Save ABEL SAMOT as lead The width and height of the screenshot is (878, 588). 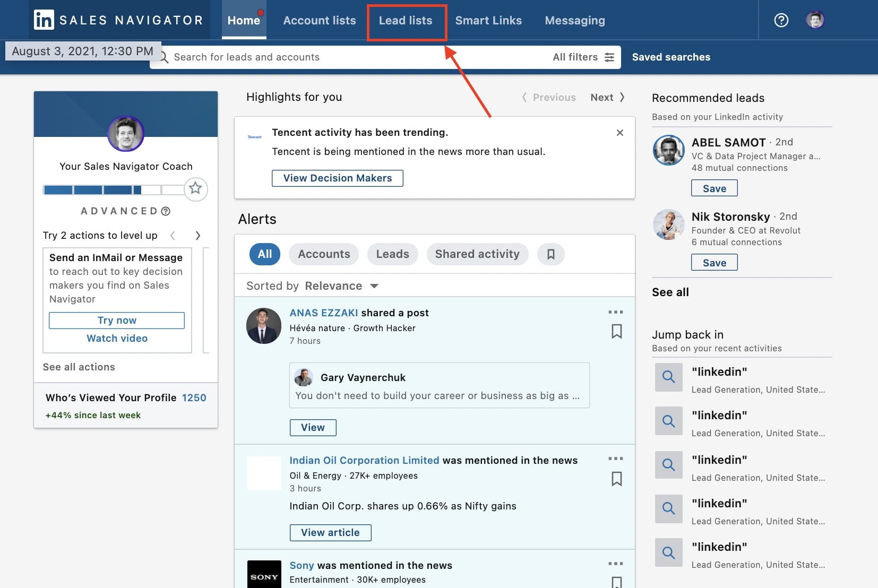tap(715, 188)
